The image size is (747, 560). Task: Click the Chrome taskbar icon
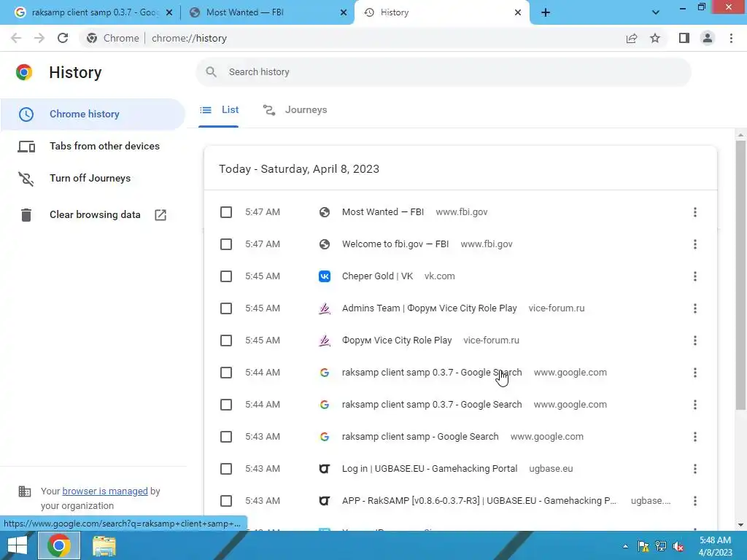(58, 545)
